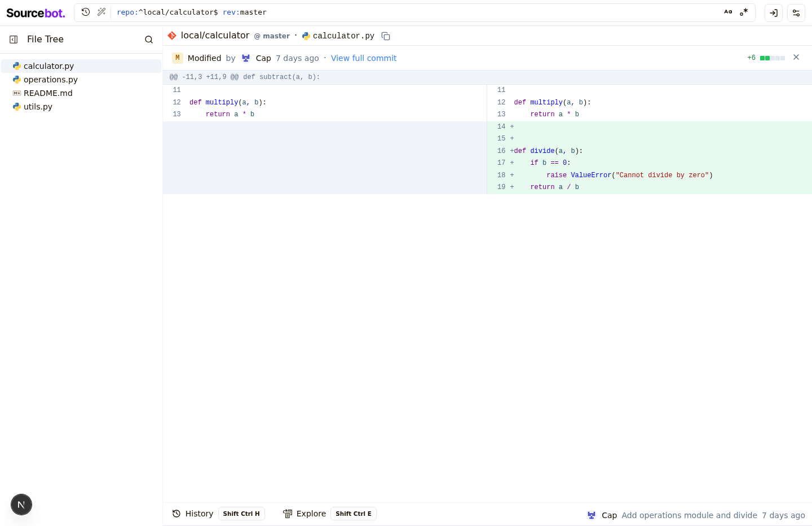Viewport: 812px width, 526px height.
Task: Open Explore panel
Action: point(304,514)
